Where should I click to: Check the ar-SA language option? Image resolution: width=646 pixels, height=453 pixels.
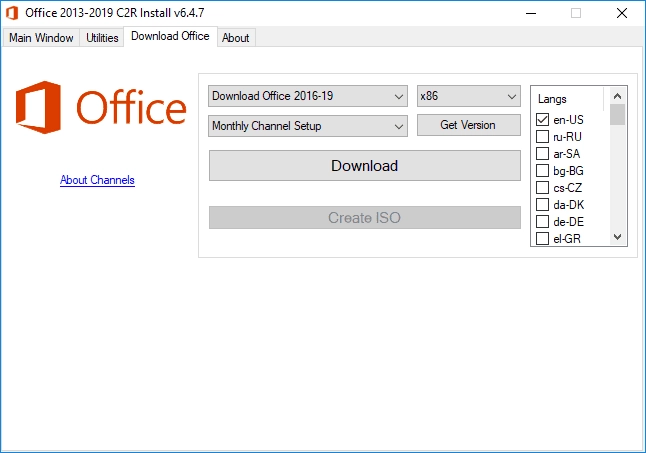tap(542, 154)
